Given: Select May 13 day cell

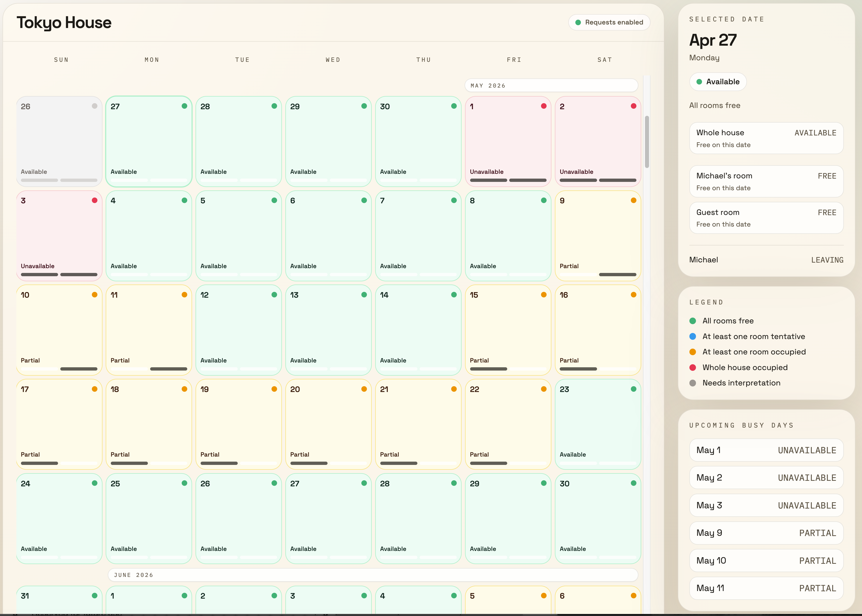Looking at the screenshot, I should 329,330.
